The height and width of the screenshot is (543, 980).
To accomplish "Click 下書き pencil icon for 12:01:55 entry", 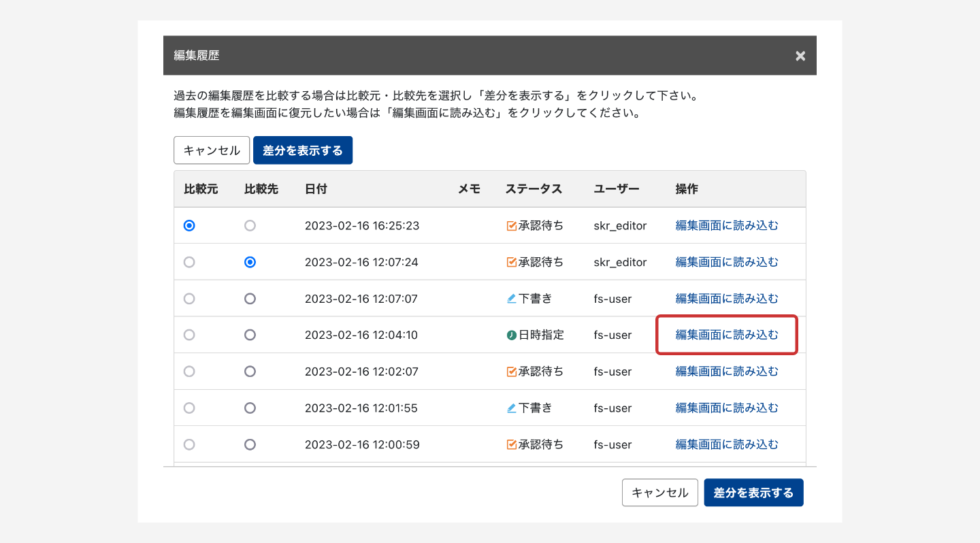I will (512, 408).
